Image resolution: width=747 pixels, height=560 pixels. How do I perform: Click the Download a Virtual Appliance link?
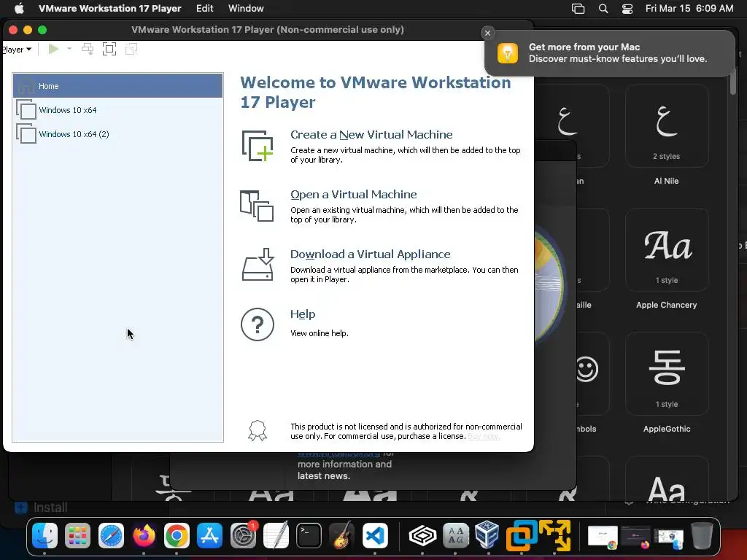pyautogui.click(x=370, y=254)
